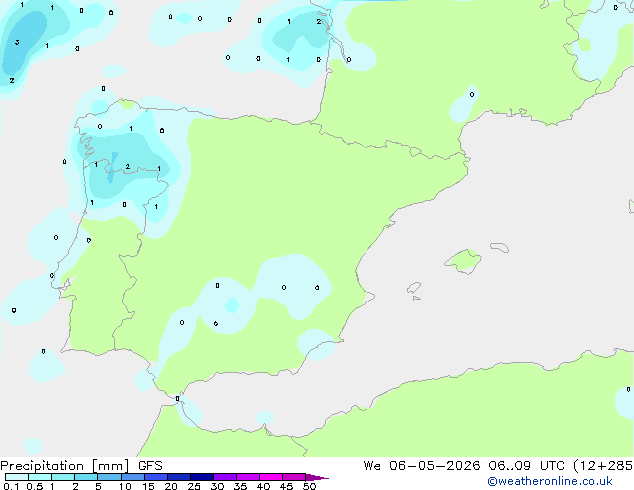Click the 'GFS' model label

150,466
